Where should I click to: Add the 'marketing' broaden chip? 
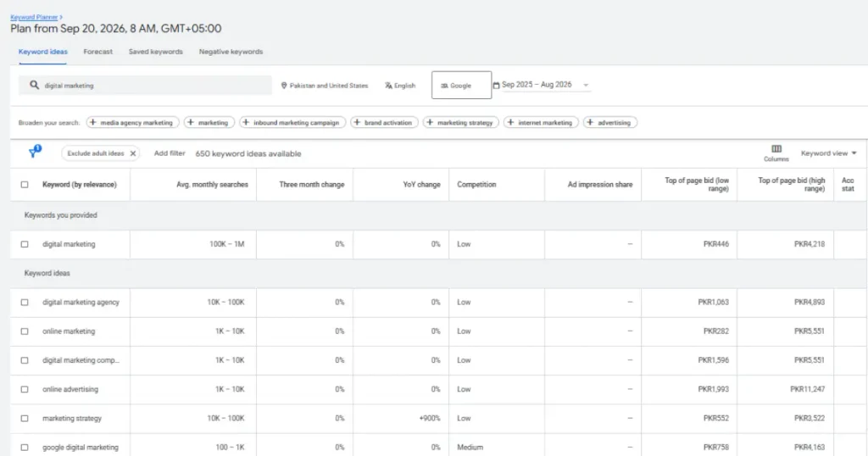pyautogui.click(x=209, y=122)
